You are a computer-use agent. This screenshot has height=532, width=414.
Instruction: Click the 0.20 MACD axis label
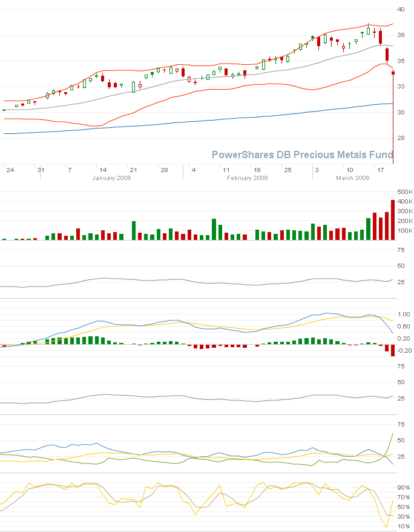pos(404,339)
